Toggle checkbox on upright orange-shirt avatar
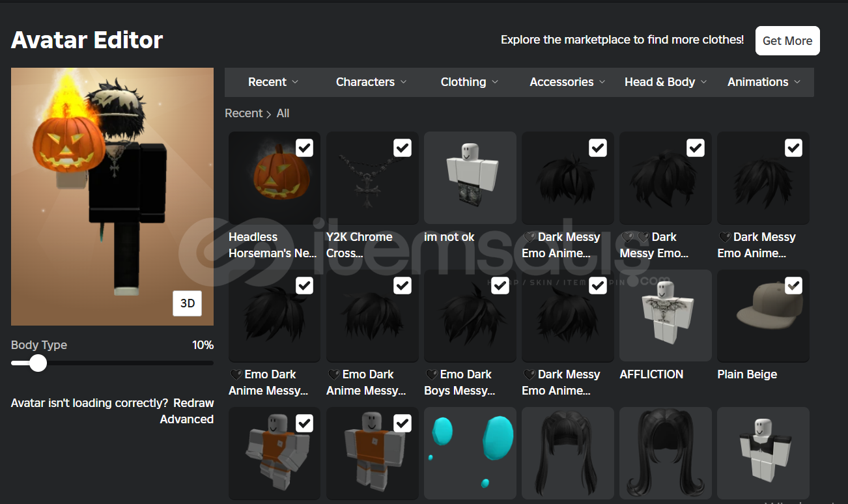 point(403,423)
